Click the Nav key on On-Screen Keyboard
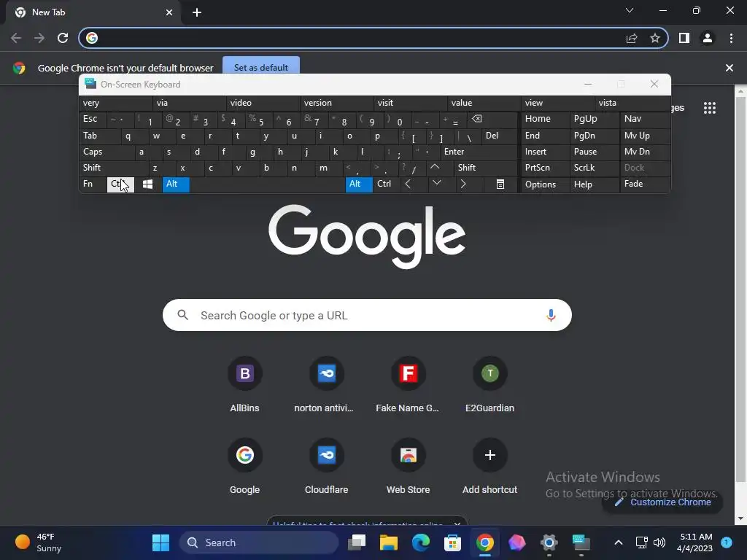This screenshot has width=747, height=560. [645, 119]
